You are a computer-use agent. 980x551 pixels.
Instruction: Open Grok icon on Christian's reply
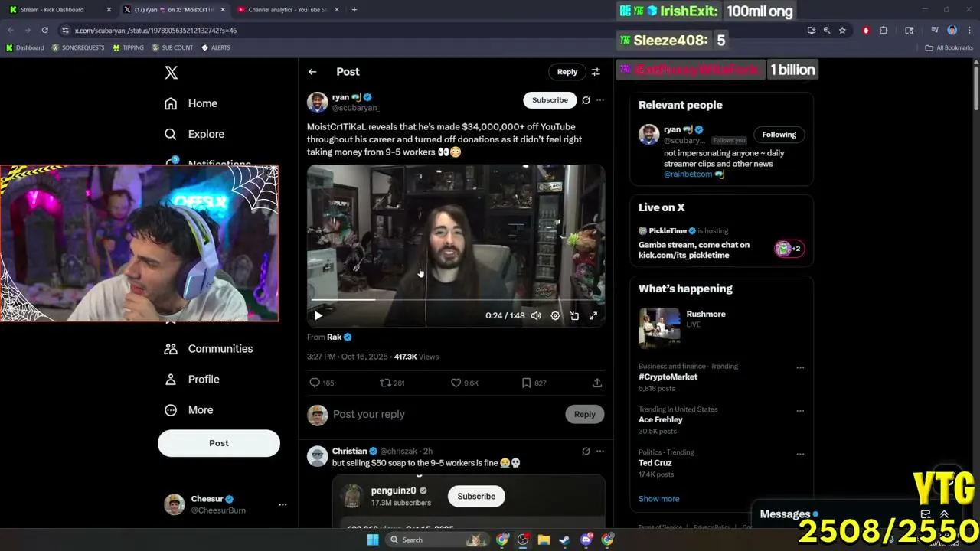(x=586, y=451)
